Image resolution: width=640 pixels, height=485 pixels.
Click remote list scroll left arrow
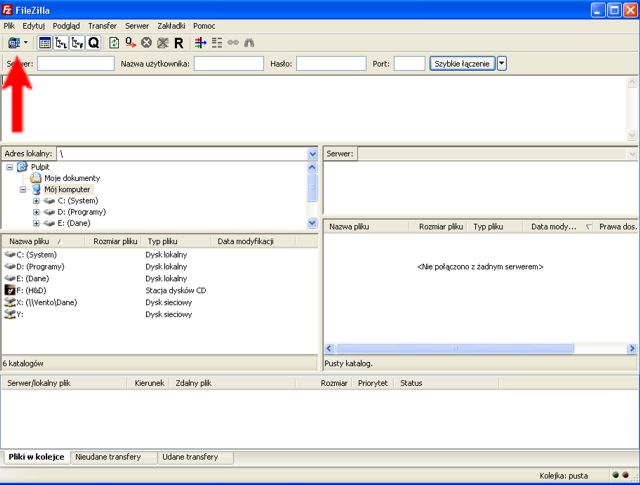coord(329,348)
